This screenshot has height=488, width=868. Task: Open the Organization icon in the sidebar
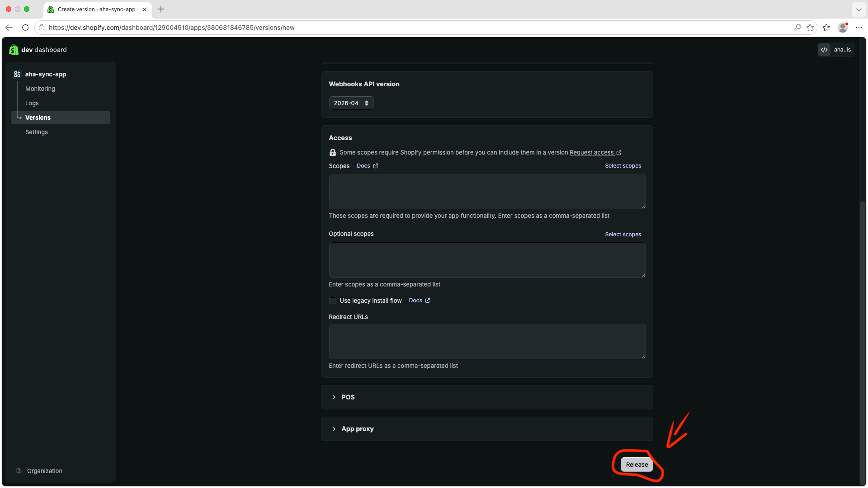(19, 471)
